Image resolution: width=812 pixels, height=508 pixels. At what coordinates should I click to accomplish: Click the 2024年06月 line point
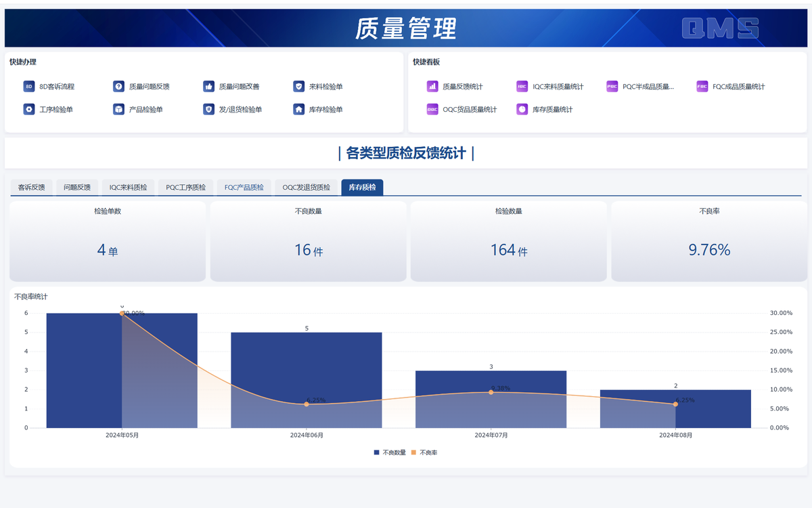click(x=307, y=404)
